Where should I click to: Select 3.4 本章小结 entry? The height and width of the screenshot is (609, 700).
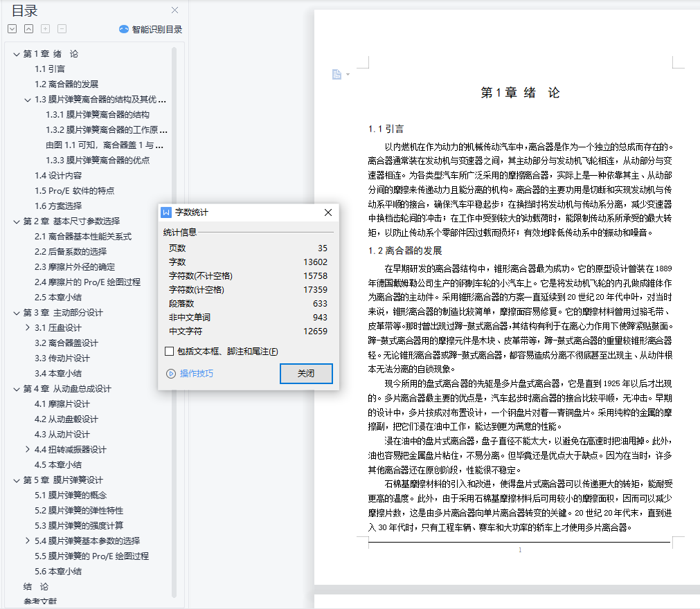(58, 374)
